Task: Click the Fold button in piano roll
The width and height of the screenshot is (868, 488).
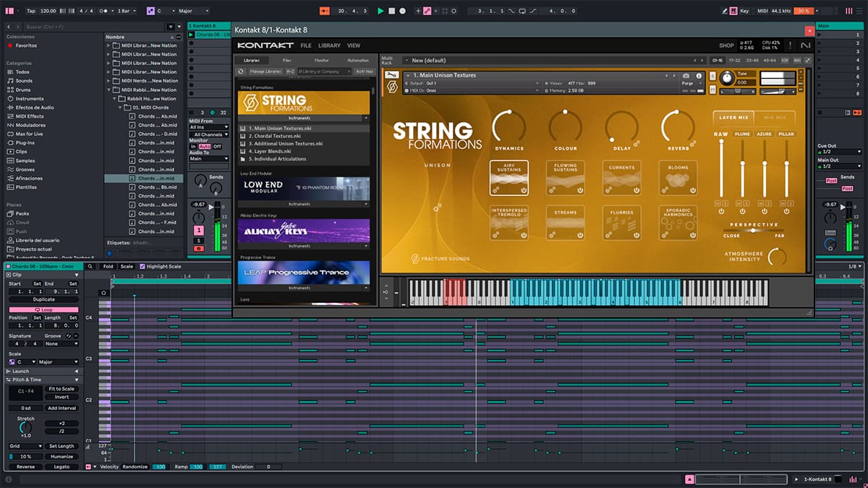Action: [x=108, y=267]
